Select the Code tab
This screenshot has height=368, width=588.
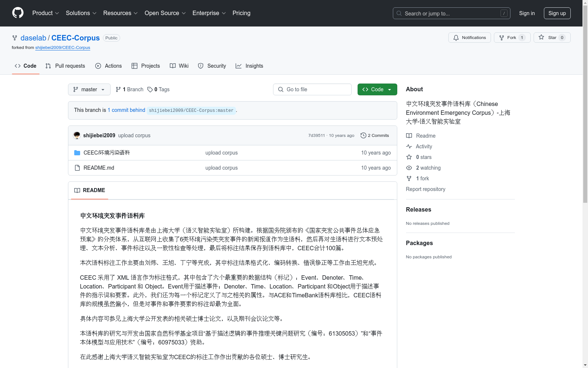[26, 66]
